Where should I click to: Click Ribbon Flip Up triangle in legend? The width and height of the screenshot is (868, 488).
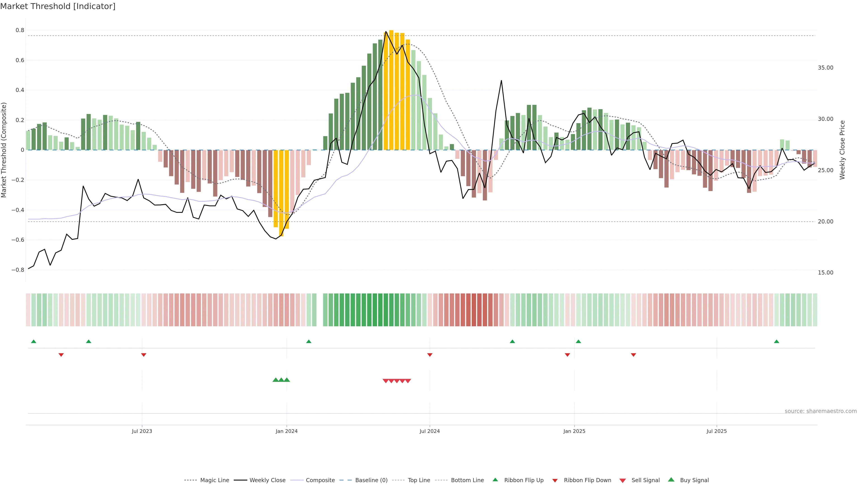(x=495, y=480)
